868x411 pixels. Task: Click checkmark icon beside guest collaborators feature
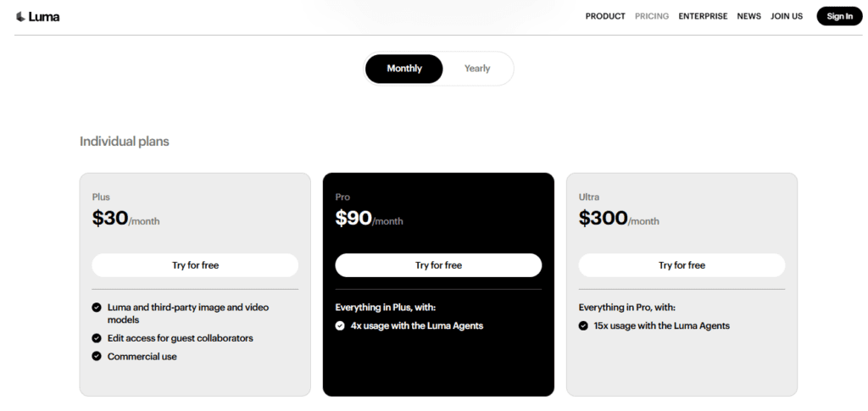(97, 338)
